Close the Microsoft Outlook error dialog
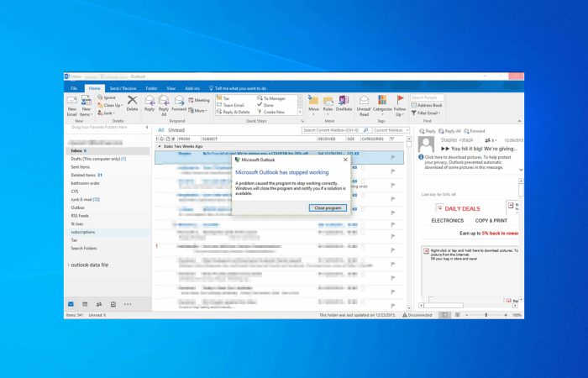588x378 pixels. coord(345,160)
